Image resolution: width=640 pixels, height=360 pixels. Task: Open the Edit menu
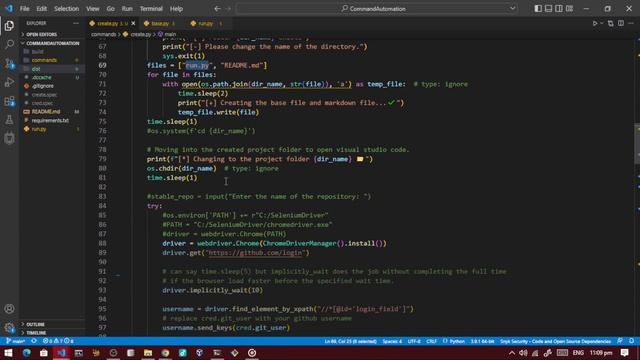click(41, 9)
